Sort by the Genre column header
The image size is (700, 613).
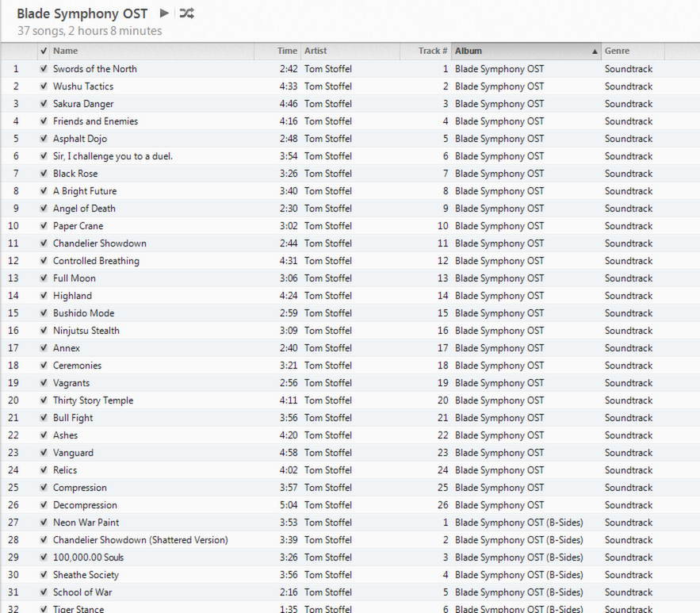(x=631, y=51)
